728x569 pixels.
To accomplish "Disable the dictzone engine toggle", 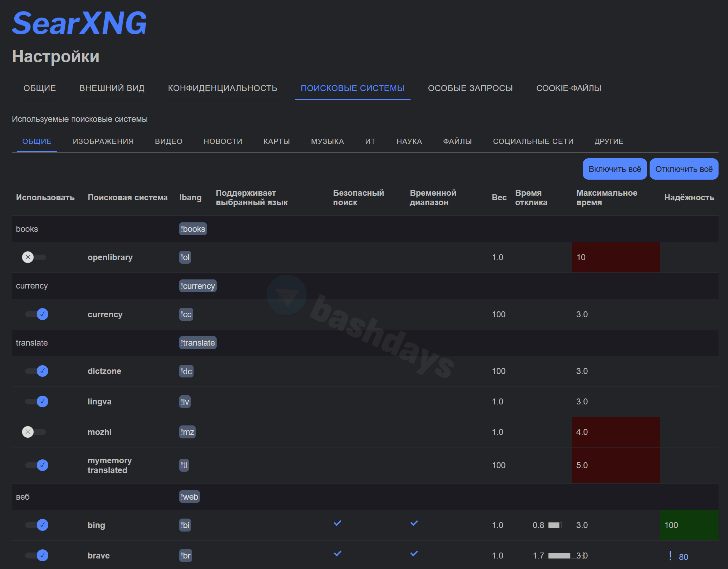I will pos(37,371).
